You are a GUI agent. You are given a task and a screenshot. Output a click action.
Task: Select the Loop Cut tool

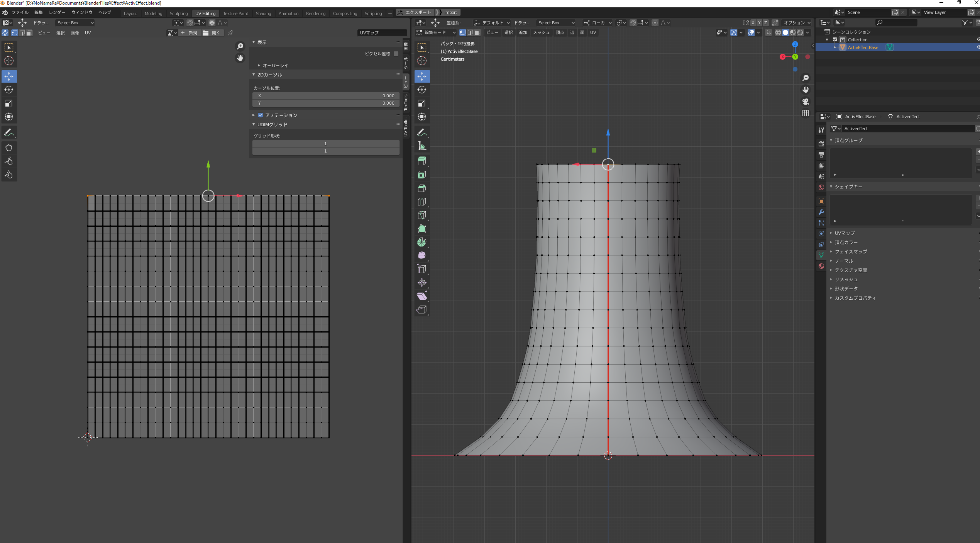click(x=421, y=202)
